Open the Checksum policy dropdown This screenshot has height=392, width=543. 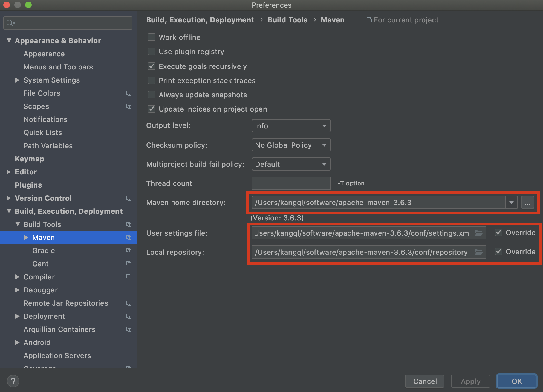tap(291, 145)
